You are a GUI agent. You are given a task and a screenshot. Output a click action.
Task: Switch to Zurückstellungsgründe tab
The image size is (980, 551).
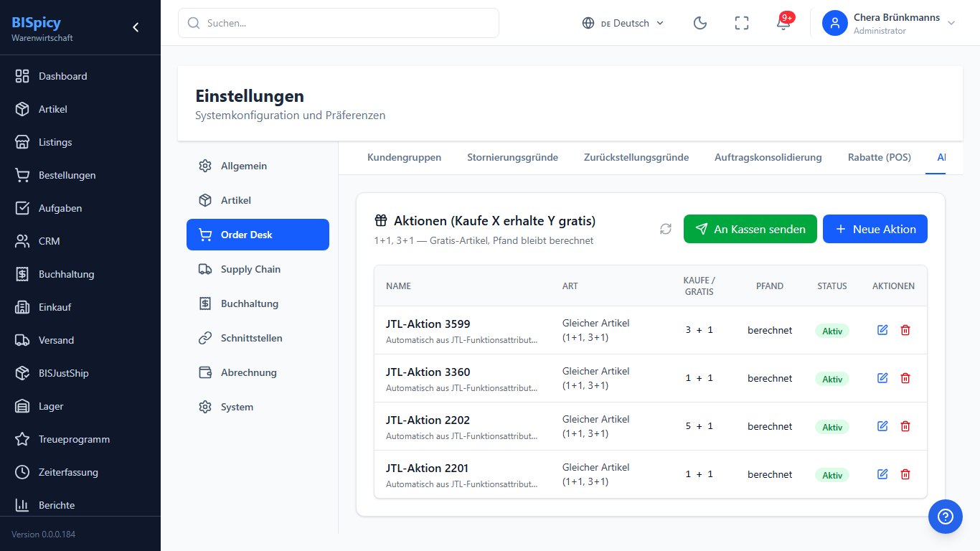[636, 157]
